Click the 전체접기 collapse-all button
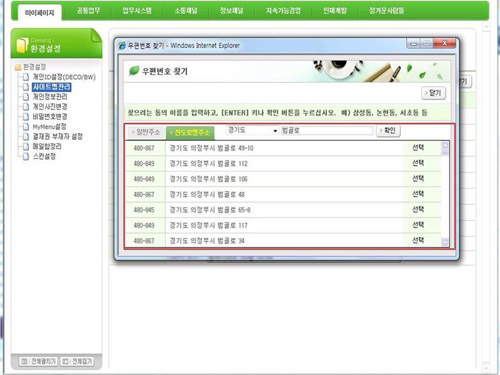The image size is (500, 375). tap(78, 361)
